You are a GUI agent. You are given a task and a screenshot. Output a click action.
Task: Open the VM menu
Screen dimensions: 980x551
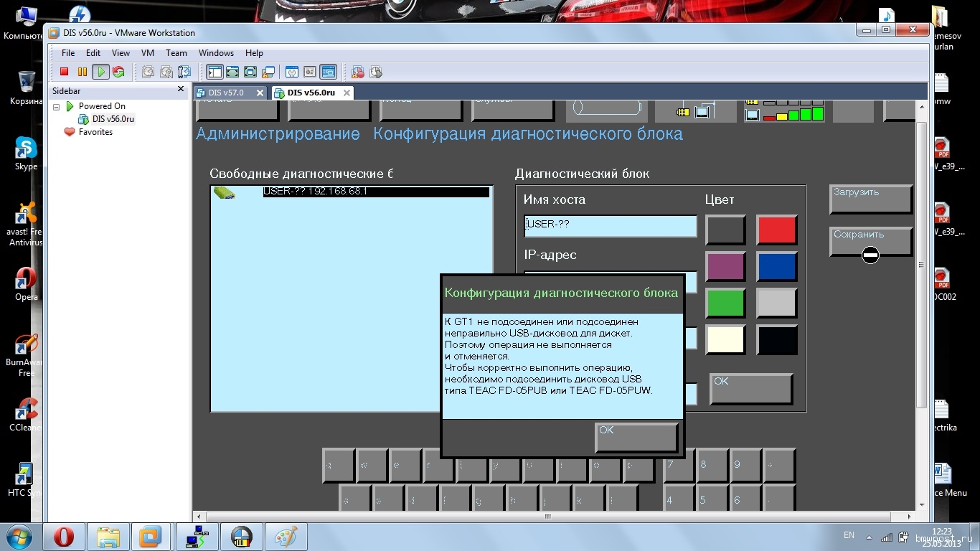148,53
